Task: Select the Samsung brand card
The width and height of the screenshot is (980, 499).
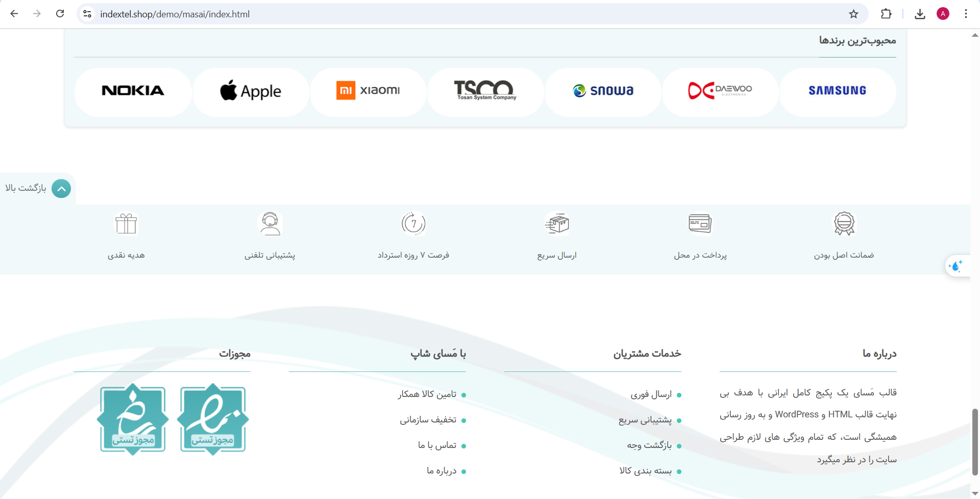Action: 837,91
